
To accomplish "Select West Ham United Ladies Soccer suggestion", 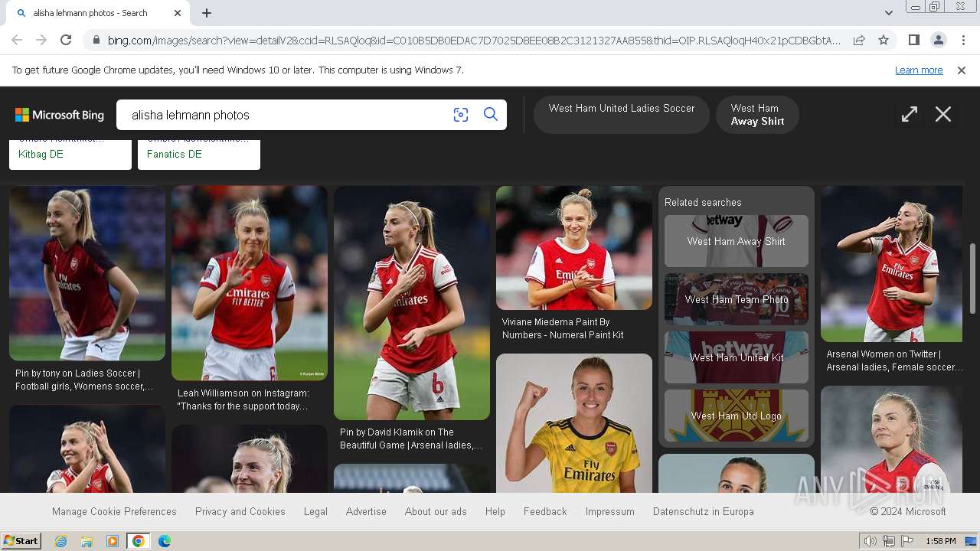I will tap(622, 115).
